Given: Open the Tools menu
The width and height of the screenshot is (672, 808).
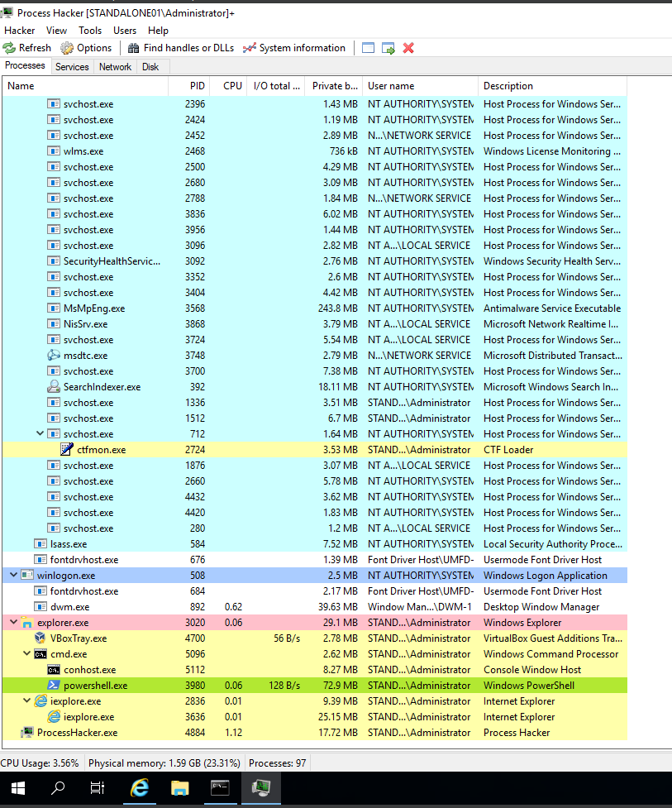Looking at the screenshot, I should click(92, 30).
